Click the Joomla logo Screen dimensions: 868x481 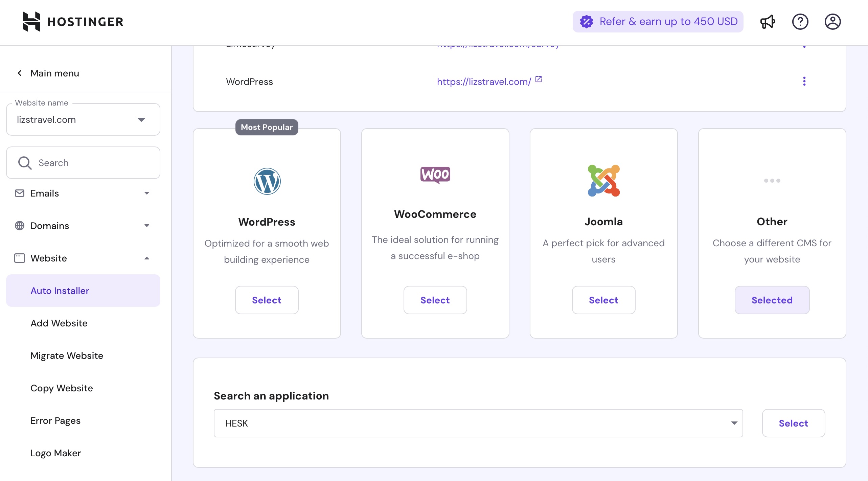603,181
